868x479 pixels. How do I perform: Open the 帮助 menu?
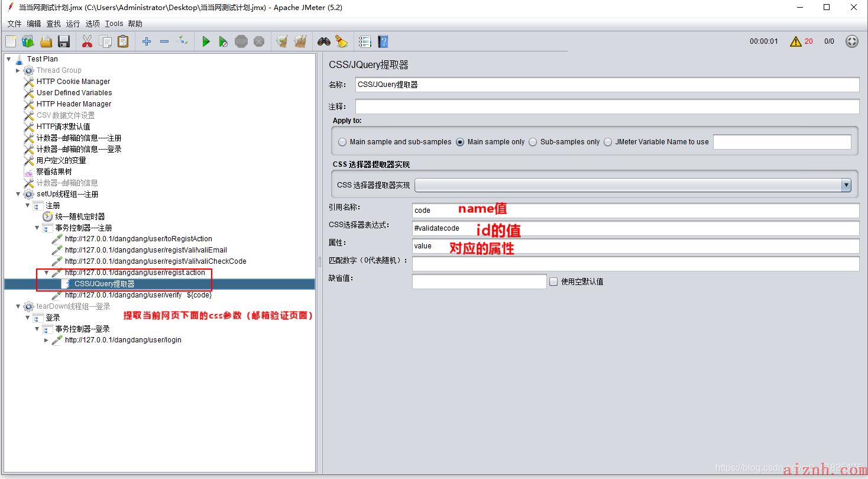[x=135, y=24]
